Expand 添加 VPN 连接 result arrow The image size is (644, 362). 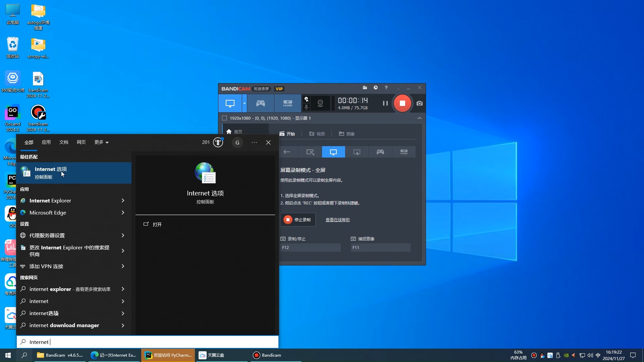pos(123,266)
